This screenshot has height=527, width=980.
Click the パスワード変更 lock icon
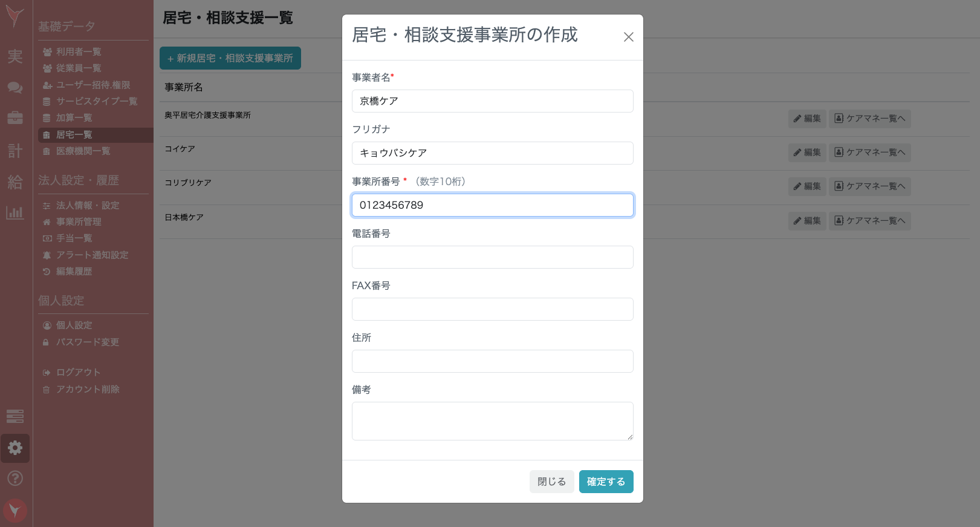pyautogui.click(x=46, y=342)
